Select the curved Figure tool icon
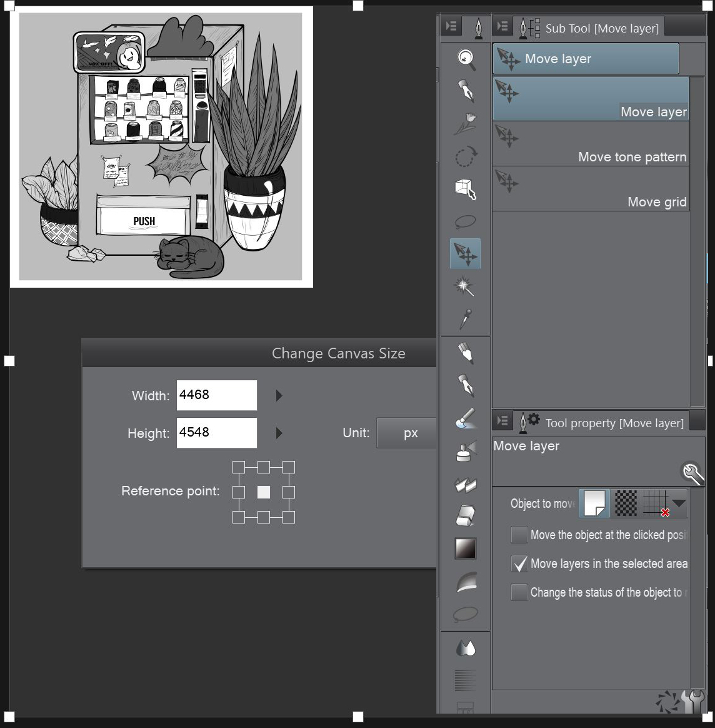Image resolution: width=715 pixels, height=728 pixels. (466, 581)
